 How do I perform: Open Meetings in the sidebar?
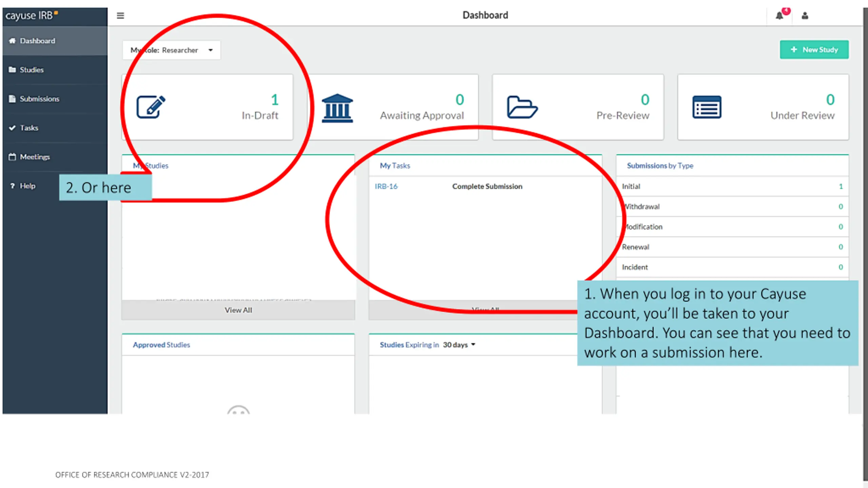55,157
